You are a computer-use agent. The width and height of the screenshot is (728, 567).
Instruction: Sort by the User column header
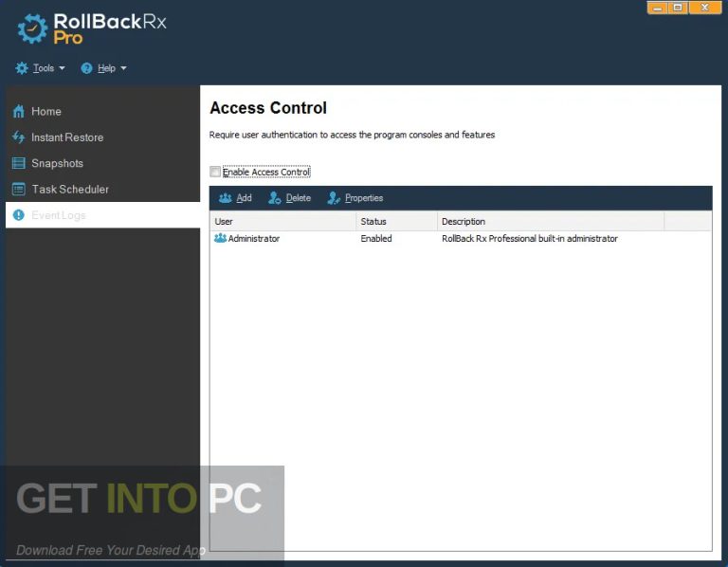[x=282, y=222]
